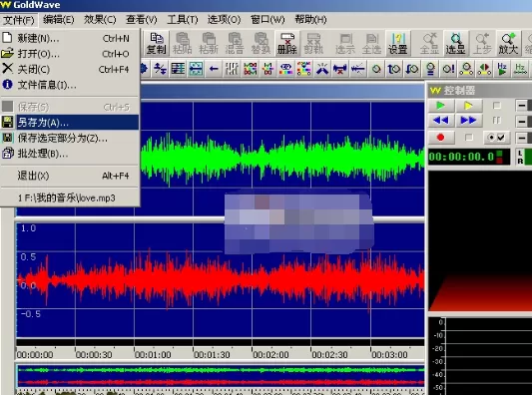Open the 设置 settings toolbar button
Screen dimensions: 532x395
pos(397,43)
